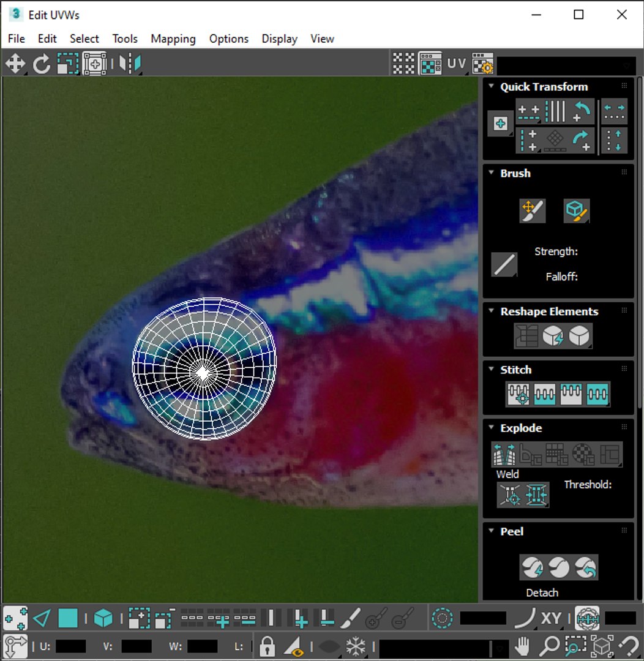This screenshot has width=644, height=661.
Task: Toggle Select By Element cube icon
Action: click(x=103, y=618)
